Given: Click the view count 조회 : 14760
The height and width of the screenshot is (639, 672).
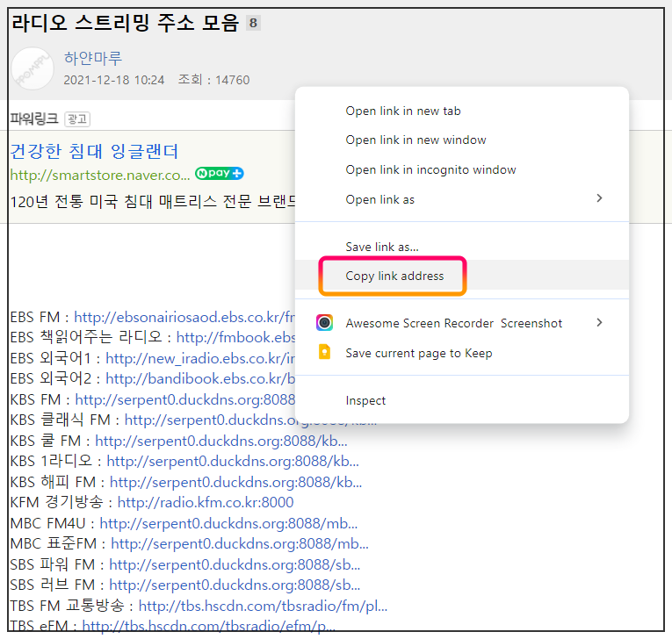Looking at the screenshot, I should [213, 80].
